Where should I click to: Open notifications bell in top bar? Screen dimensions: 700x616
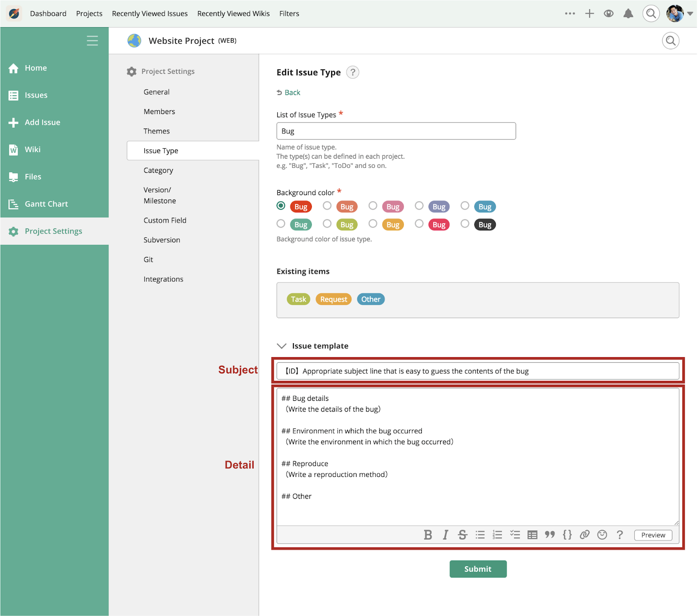click(628, 14)
